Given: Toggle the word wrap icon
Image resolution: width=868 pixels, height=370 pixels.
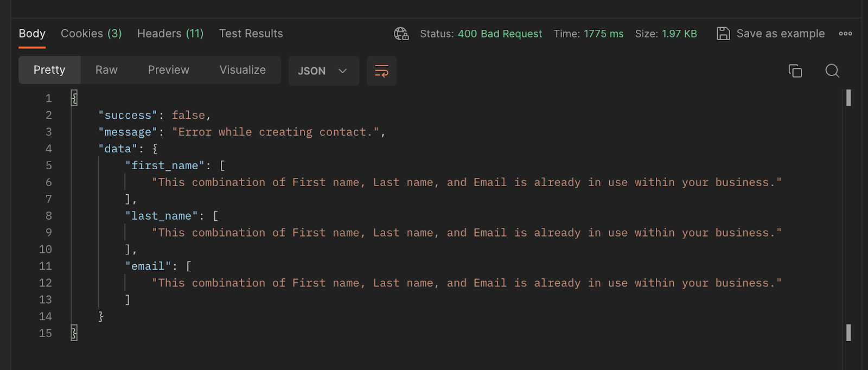Looking at the screenshot, I should [x=381, y=71].
